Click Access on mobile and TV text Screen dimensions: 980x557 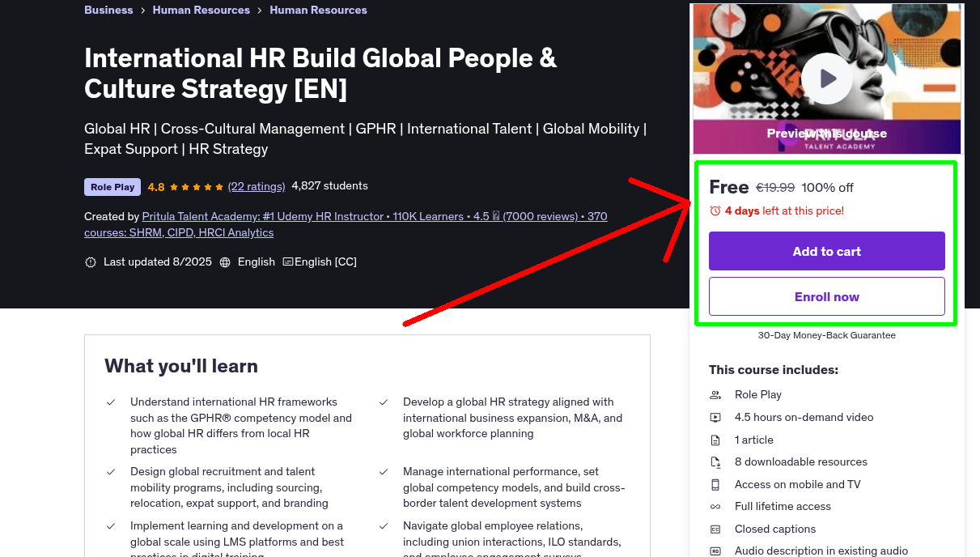[x=797, y=485]
